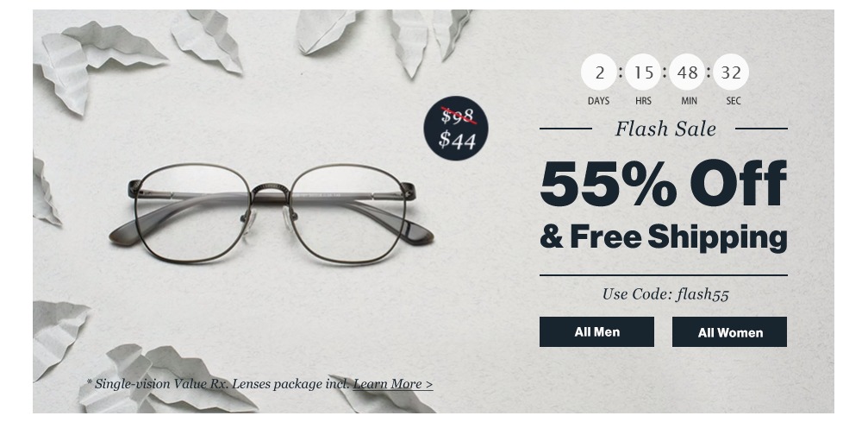Follow the Learn More link
Screen dimensions: 868x422
tap(393, 384)
